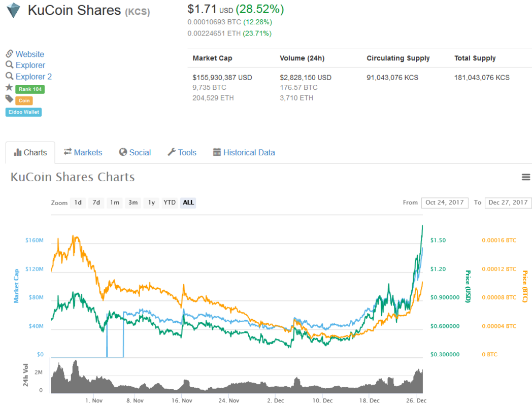Click the tag icon next to Coin
The width and height of the screenshot is (532, 406).
pyautogui.click(x=9, y=98)
